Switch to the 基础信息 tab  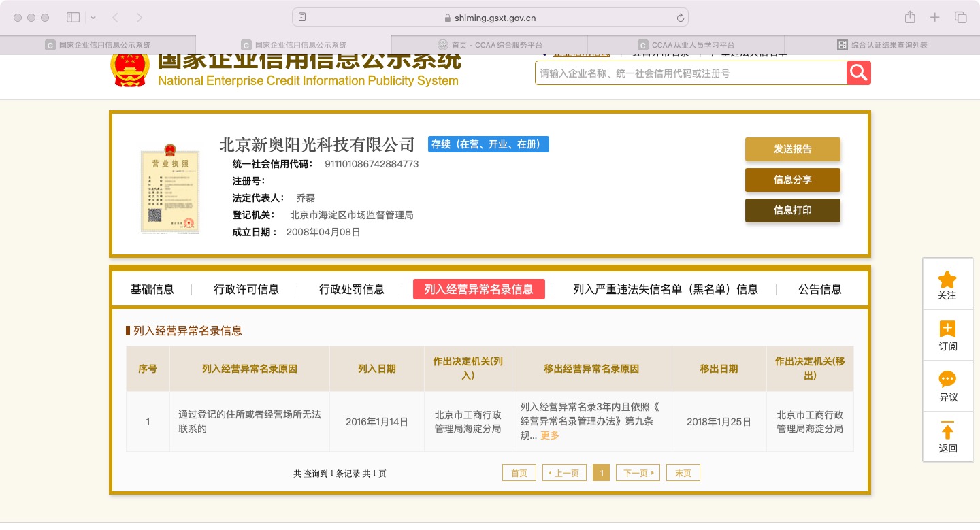[x=152, y=289]
